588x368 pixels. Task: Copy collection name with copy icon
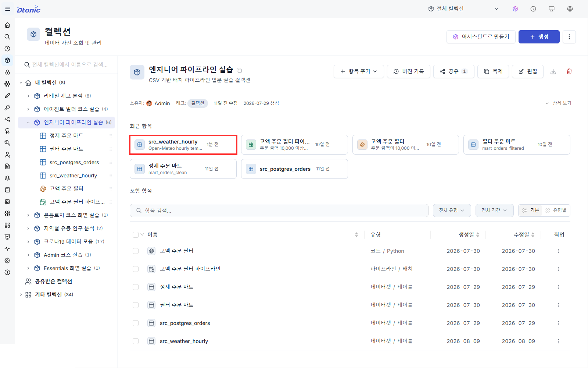coord(239,70)
